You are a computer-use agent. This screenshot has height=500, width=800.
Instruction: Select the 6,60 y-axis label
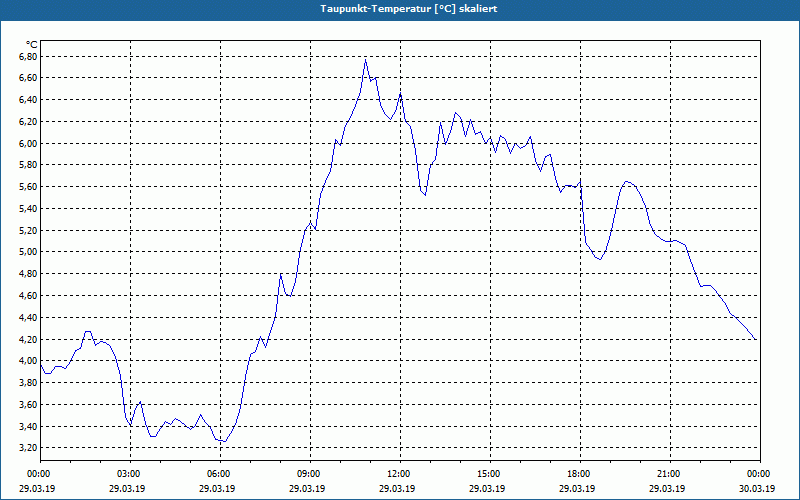point(28,78)
